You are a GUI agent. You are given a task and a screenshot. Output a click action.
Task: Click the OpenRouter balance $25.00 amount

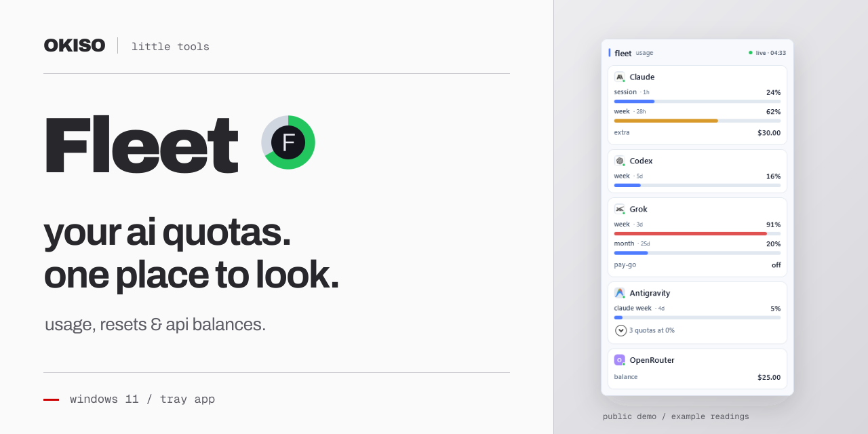pyautogui.click(x=769, y=377)
